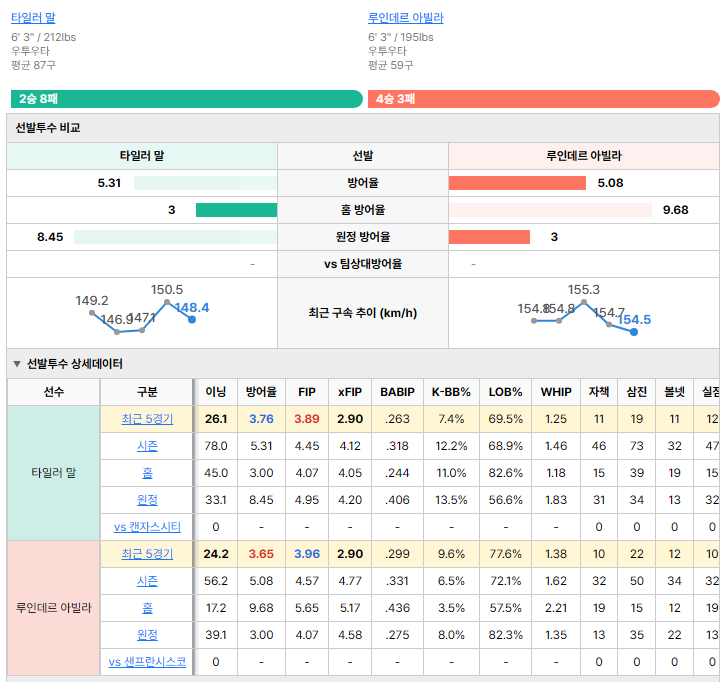Click the 볼넷 column header

click(675, 392)
